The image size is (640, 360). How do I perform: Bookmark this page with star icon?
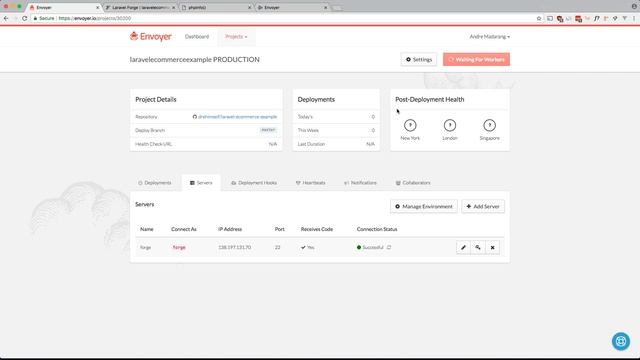tap(539, 18)
